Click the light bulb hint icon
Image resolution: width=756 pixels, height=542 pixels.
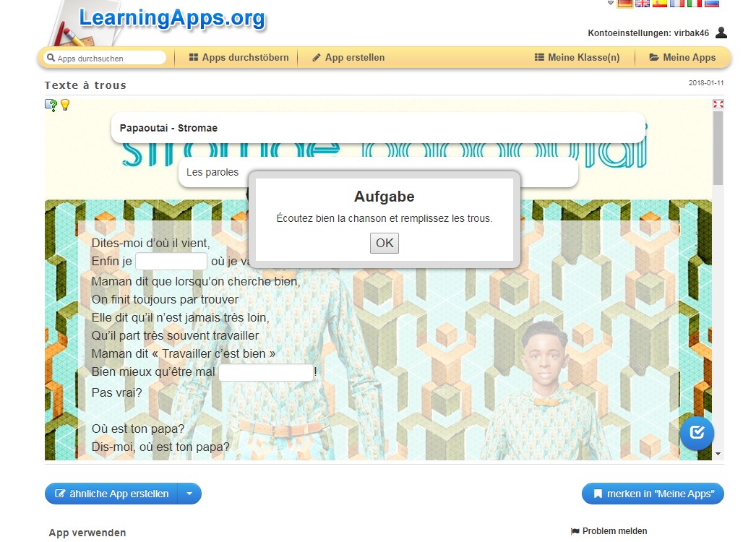pos(65,105)
